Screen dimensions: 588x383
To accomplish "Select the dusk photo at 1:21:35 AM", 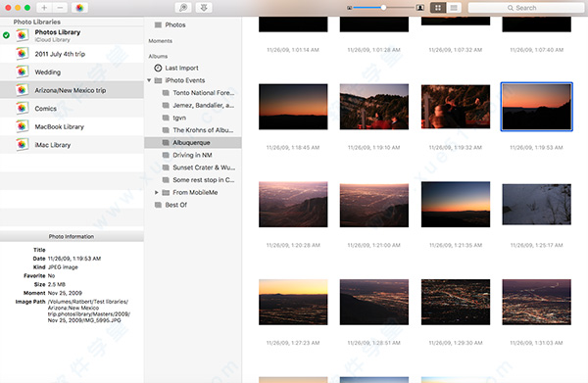I will (x=456, y=205).
